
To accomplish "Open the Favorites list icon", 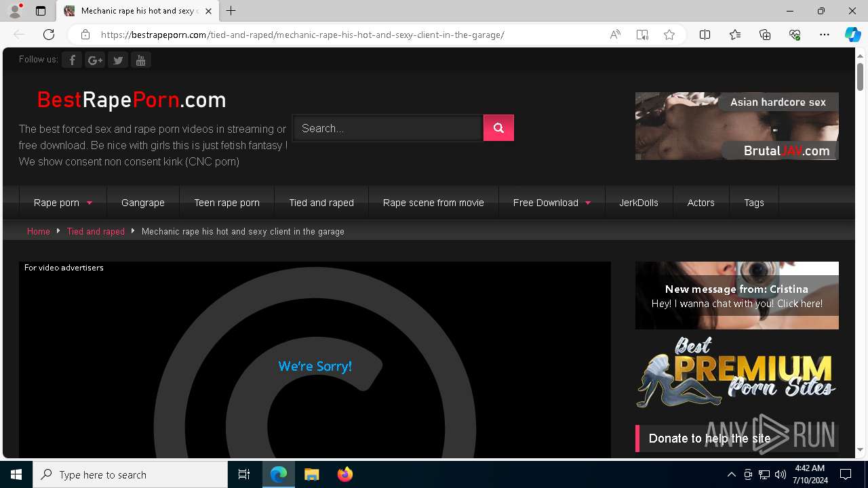I will click(735, 35).
